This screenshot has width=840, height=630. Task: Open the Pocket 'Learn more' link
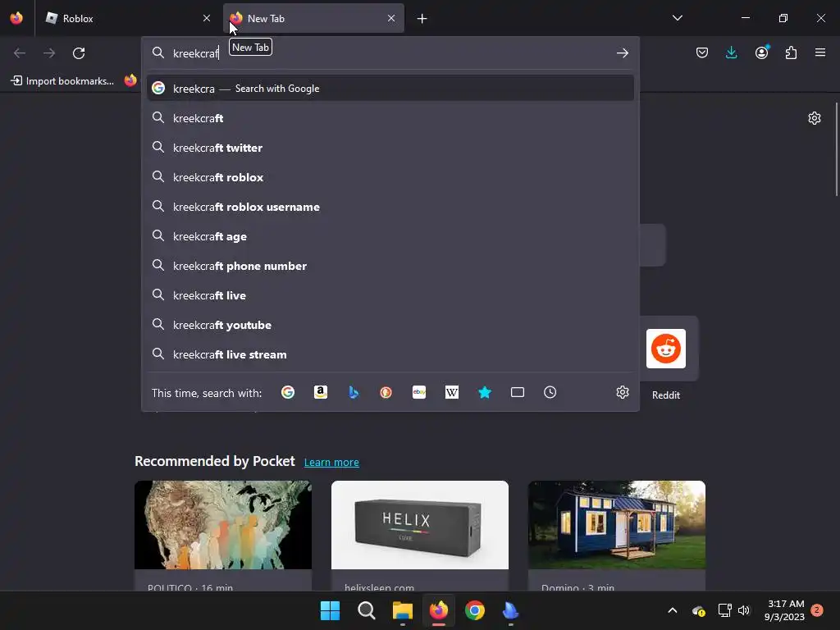click(331, 463)
